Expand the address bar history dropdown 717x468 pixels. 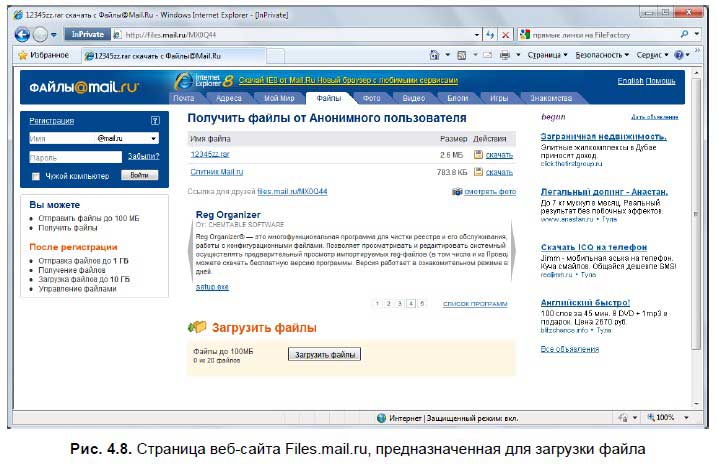coord(477,35)
